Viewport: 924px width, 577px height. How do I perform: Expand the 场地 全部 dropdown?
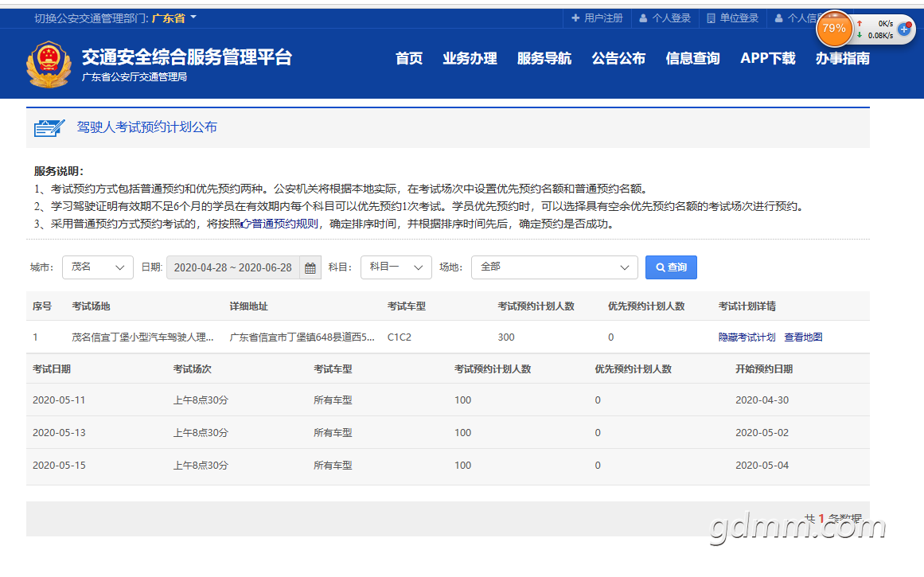(x=555, y=267)
